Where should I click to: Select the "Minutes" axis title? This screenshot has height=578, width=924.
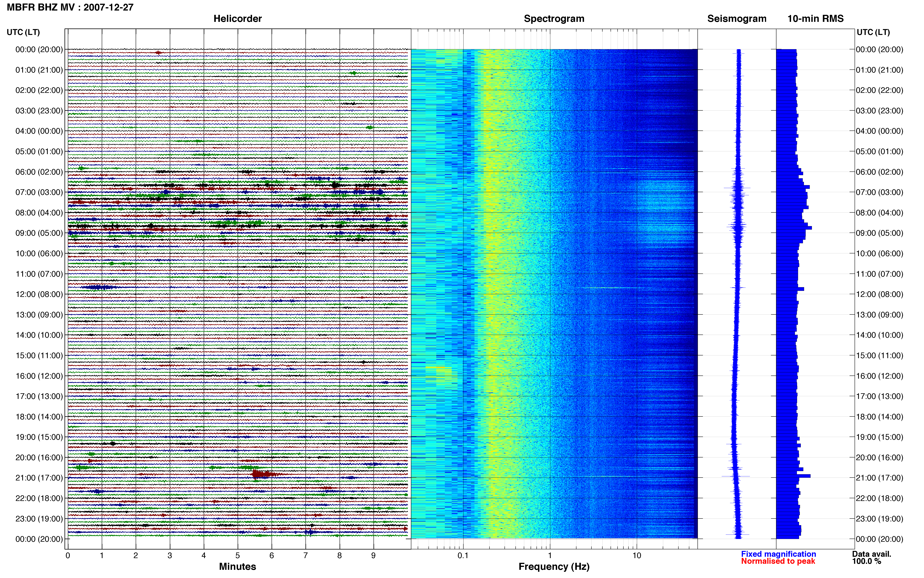[x=238, y=566]
